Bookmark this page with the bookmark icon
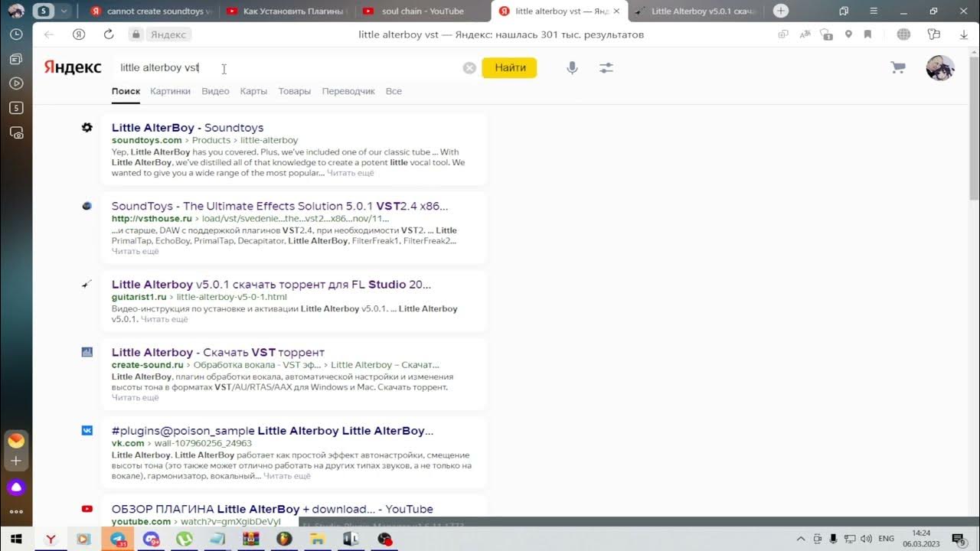 coord(867,34)
